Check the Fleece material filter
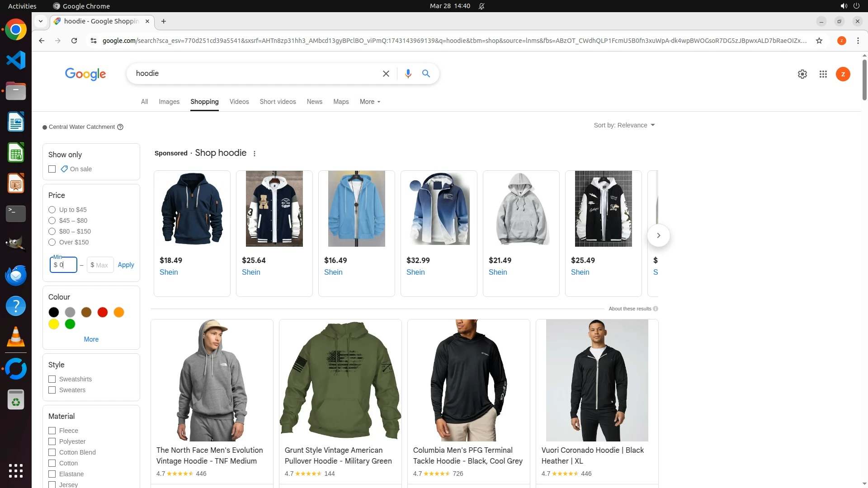This screenshot has height=488, width=868. point(52,431)
